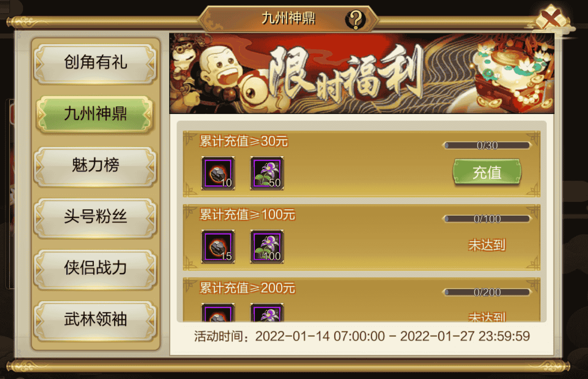Viewport: 588px width, 379px height.
Task: Click the 限时福利 banner image
Action: 362,74
